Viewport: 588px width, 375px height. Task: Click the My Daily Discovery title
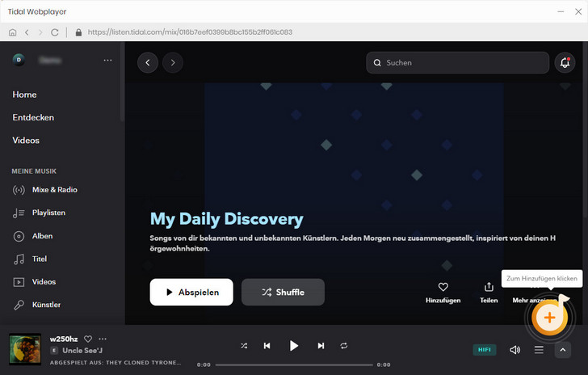226,219
